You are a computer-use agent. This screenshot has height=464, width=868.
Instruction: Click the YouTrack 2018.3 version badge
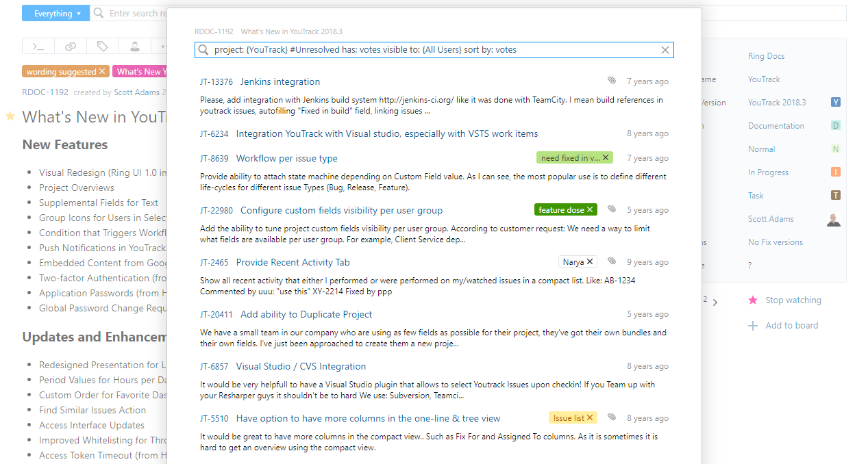click(x=835, y=102)
